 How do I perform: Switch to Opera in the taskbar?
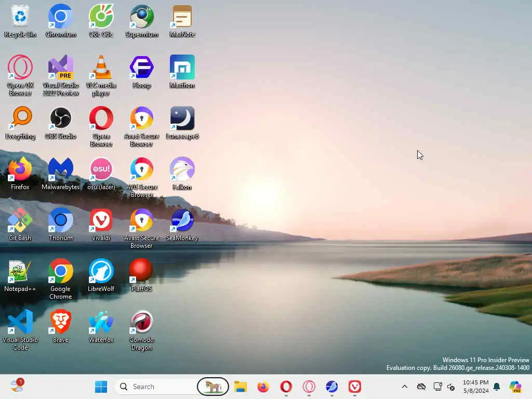[286, 387]
